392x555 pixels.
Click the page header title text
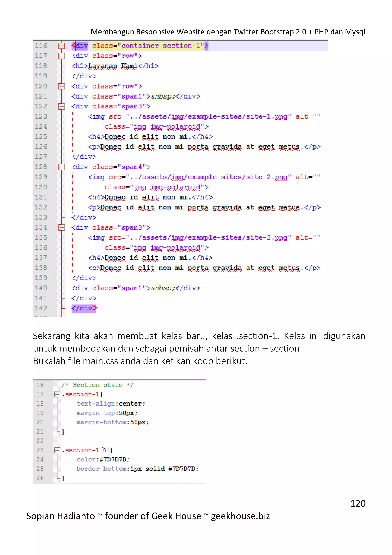coord(228,32)
